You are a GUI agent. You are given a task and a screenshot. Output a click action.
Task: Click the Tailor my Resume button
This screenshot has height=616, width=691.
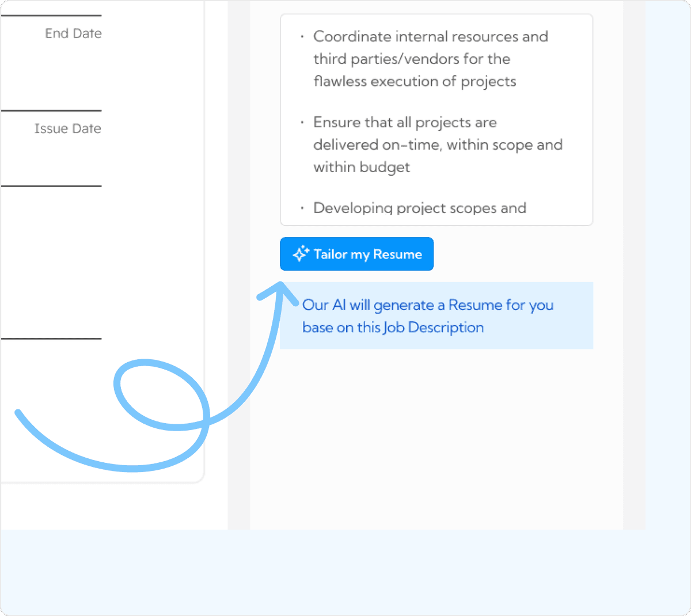[x=356, y=253]
